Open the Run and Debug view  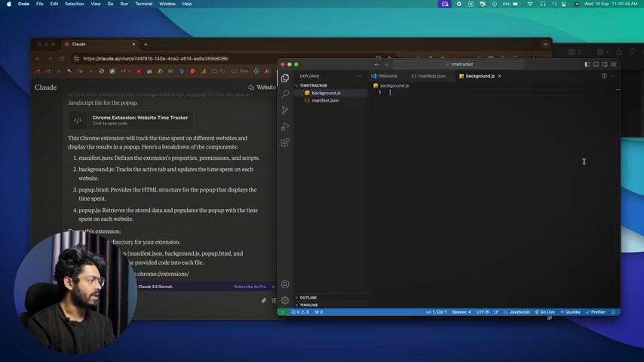(285, 126)
